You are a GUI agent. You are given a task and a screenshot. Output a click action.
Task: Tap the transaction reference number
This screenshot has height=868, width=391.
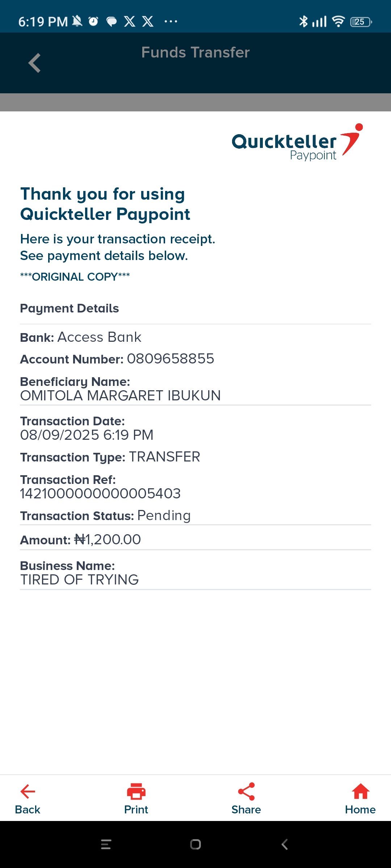pyautogui.click(x=100, y=494)
